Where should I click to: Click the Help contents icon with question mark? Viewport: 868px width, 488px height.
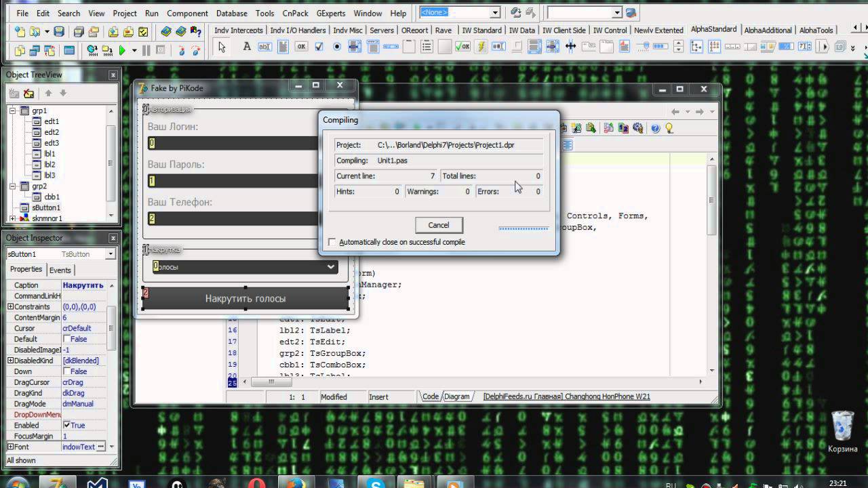(x=196, y=32)
